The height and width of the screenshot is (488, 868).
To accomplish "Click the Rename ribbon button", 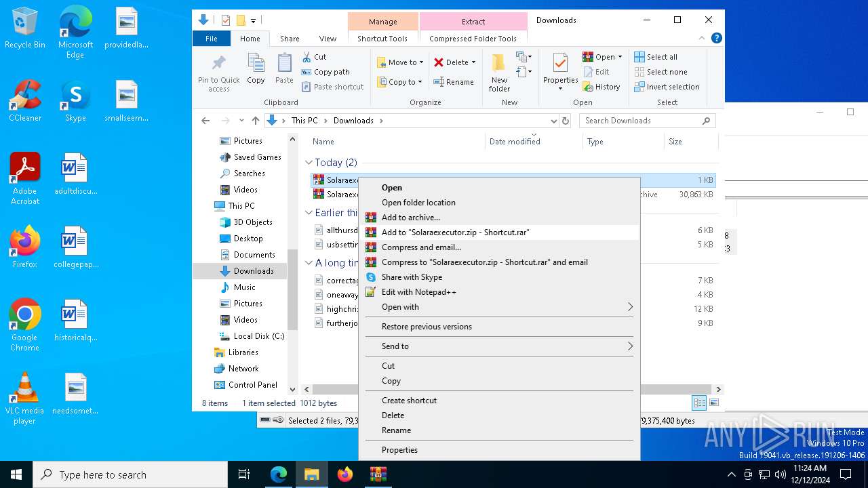I will 454,82.
